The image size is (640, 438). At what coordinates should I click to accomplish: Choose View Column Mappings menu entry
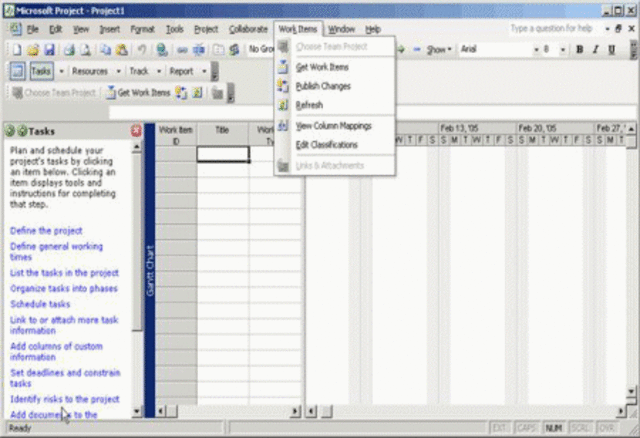point(335,126)
